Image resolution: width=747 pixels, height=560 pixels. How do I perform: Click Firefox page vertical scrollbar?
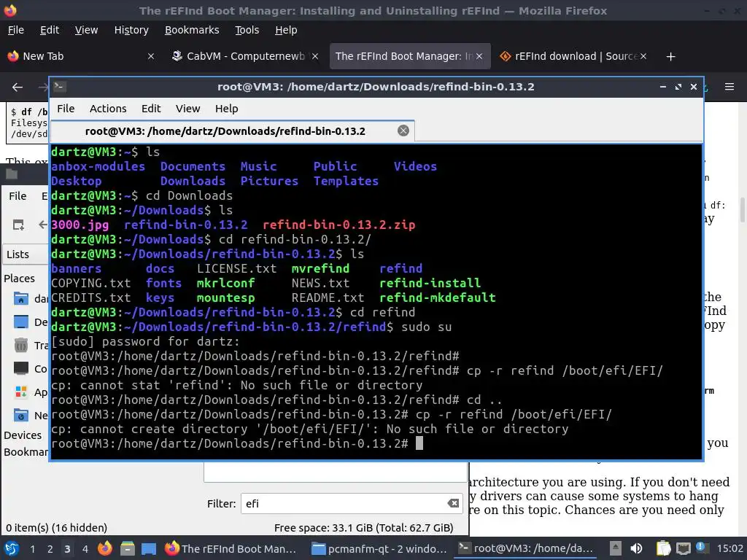[742, 209]
